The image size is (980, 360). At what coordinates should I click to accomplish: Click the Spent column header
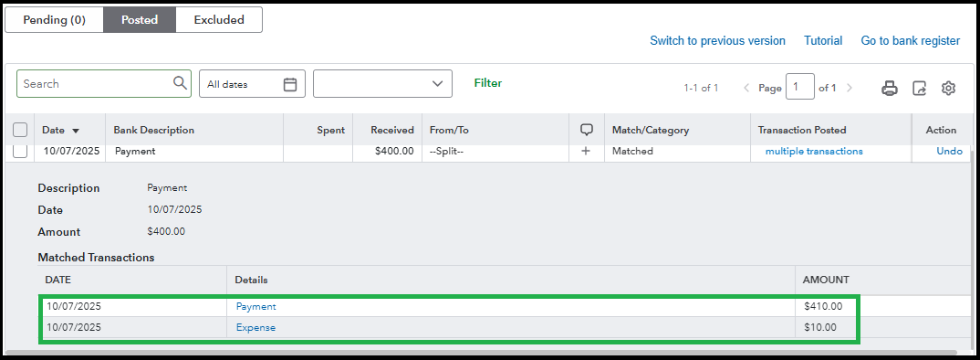(330, 131)
